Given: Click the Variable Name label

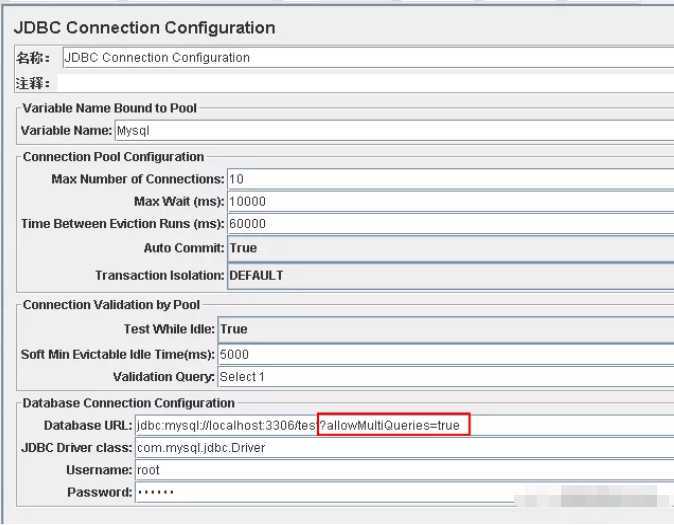Looking at the screenshot, I should coord(66,130).
